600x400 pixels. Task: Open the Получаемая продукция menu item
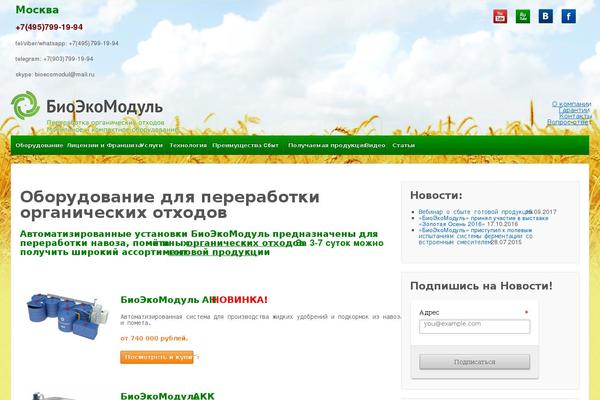pyautogui.click(x=326, y=145)
